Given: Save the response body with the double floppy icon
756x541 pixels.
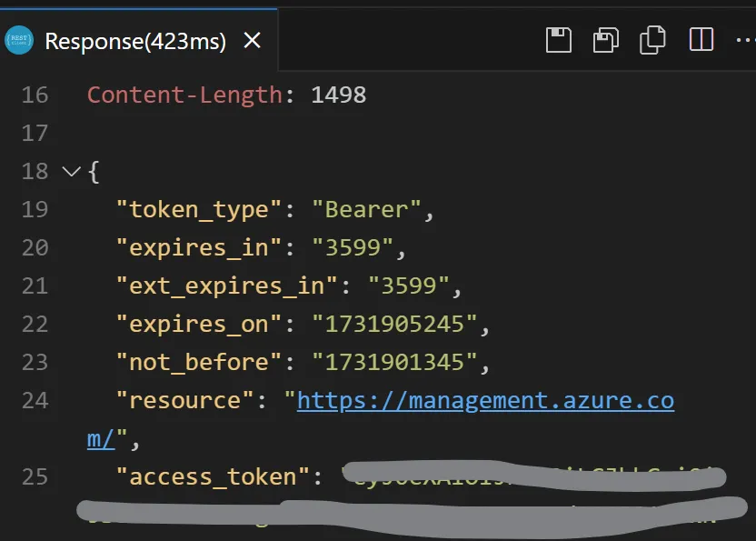Looking at the screenshot, I should [606, 40].
